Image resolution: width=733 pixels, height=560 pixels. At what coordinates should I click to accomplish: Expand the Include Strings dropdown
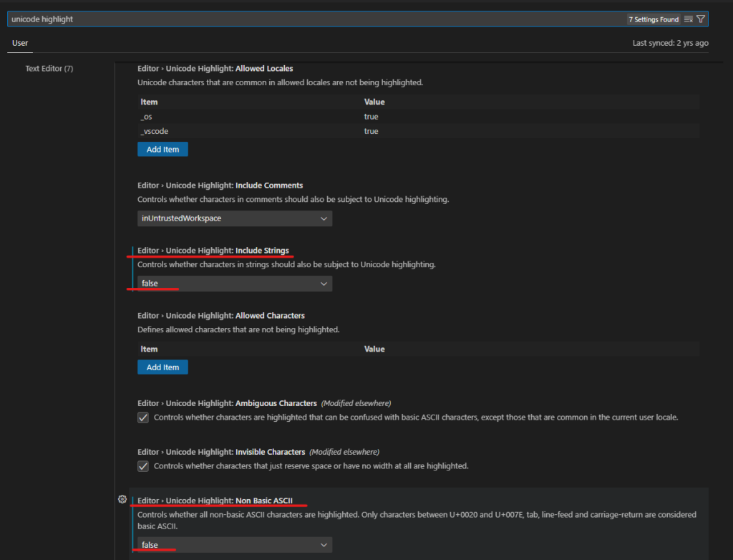coord(235,284)
